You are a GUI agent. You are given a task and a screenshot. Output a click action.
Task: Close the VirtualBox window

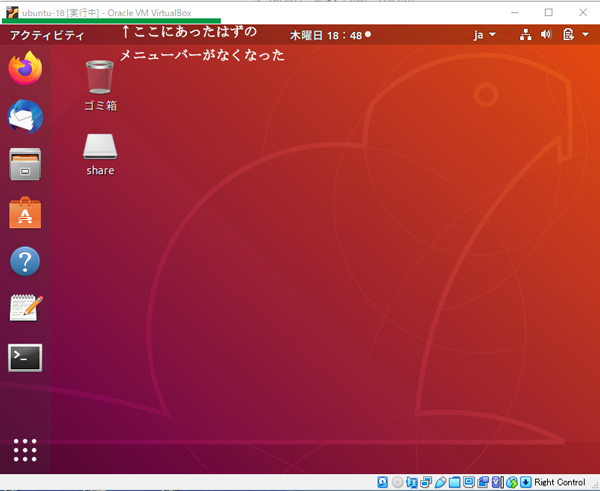coord(583,12)
